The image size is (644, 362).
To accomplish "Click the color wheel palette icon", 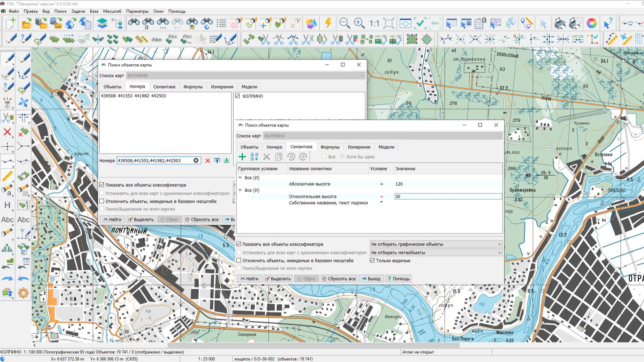I will coord(591,23).
